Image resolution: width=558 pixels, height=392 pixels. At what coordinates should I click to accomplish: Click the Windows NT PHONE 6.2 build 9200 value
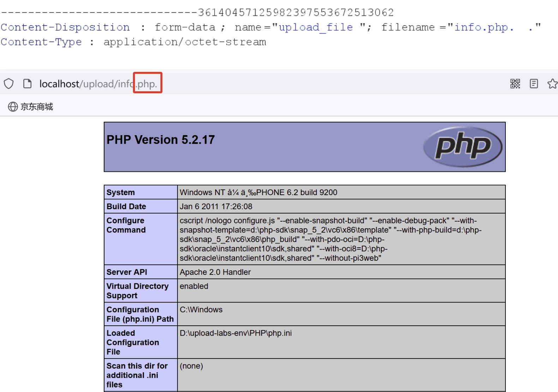coord(258,192)
